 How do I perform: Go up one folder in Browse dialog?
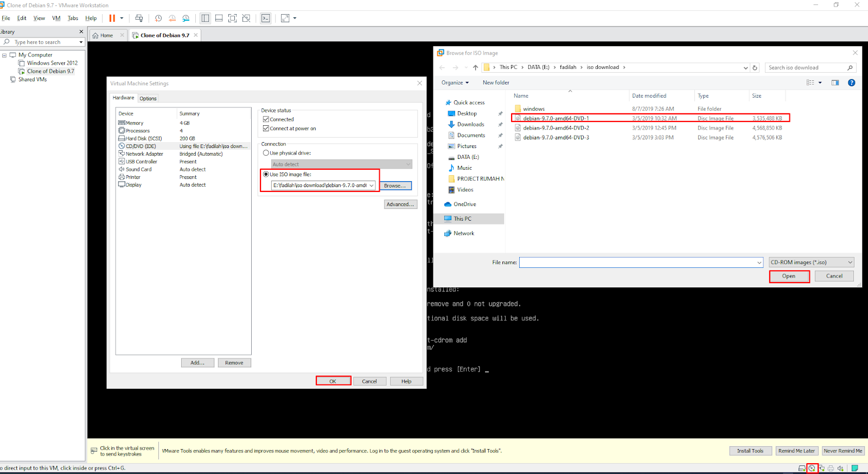tap(475, 67)
